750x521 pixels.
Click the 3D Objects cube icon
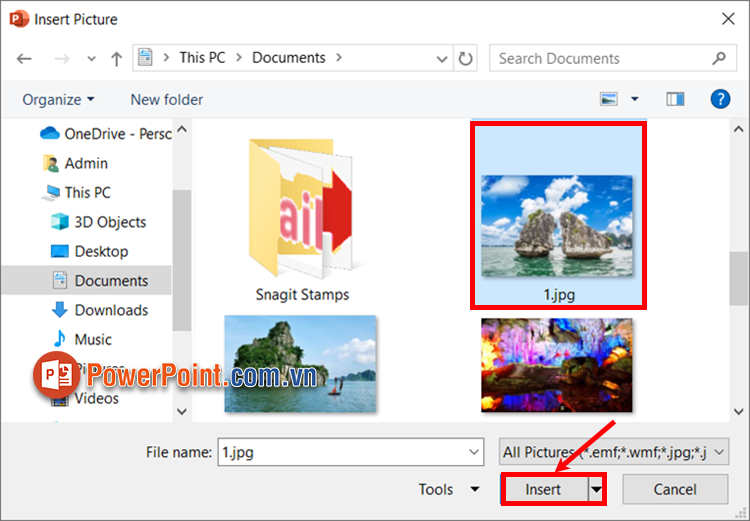[x=60, y=222]
